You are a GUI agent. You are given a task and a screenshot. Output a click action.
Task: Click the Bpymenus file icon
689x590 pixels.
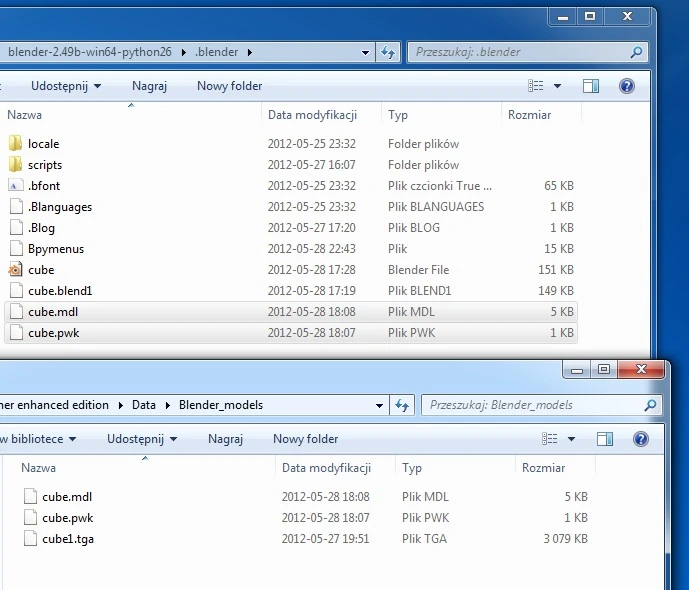[16, 249]
